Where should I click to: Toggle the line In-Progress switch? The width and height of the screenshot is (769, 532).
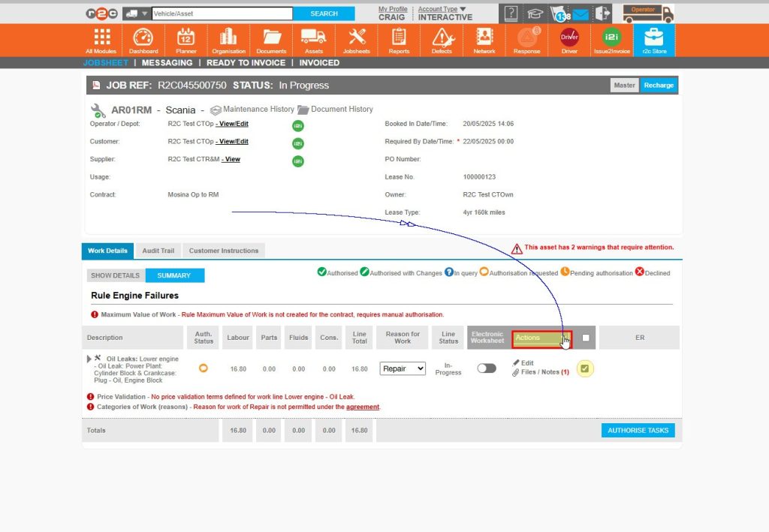(x=487, y=368)
